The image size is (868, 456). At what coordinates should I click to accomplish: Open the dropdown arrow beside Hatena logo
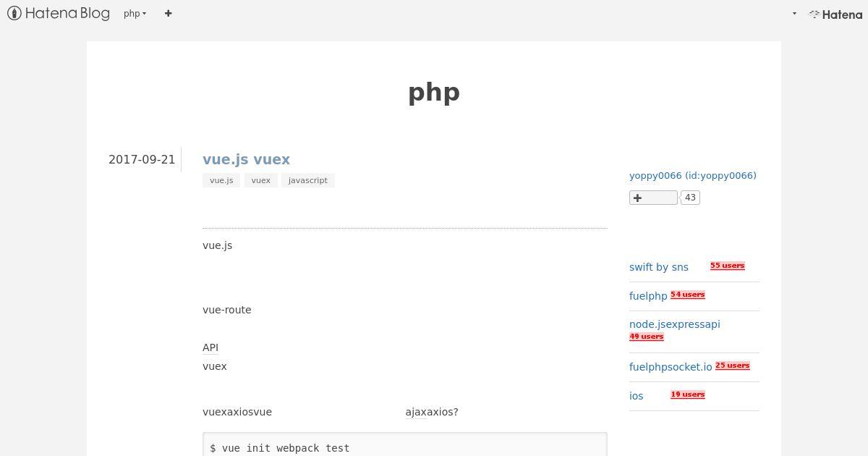coord(794,14)
